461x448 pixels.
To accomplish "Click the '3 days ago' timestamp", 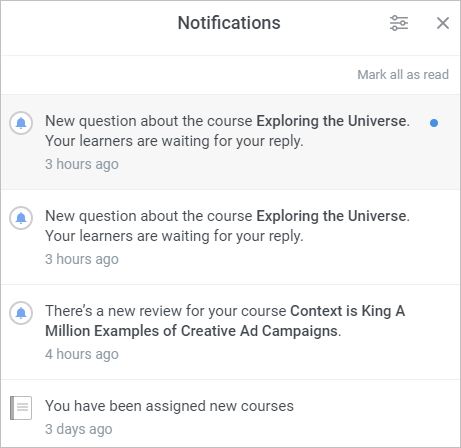I will [x=79, y=429].
